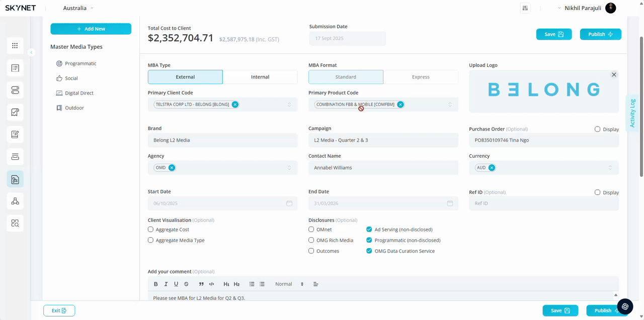This screenshot has height=320, width=644.
Task: Uncheck OMG Data Curation Service checkbox
Action: 369,251
